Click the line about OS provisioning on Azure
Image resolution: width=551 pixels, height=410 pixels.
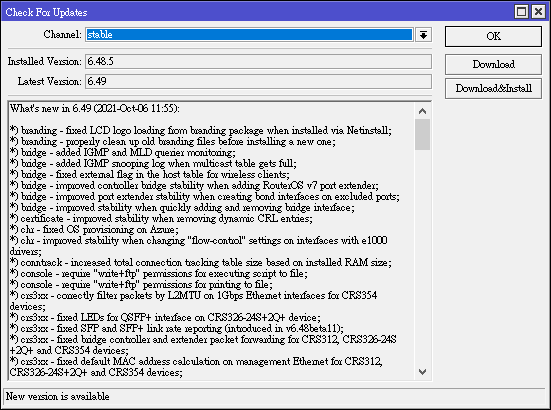coord(94,229)
